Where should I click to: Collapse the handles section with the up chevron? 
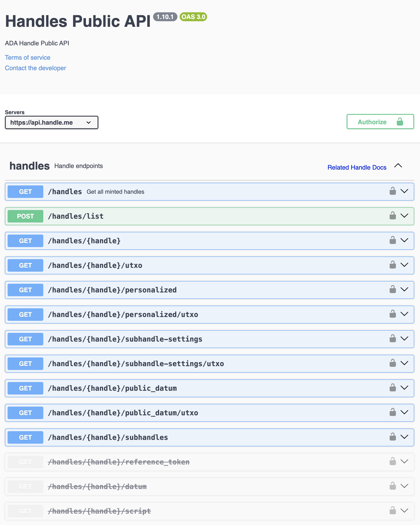coord(398,166)
